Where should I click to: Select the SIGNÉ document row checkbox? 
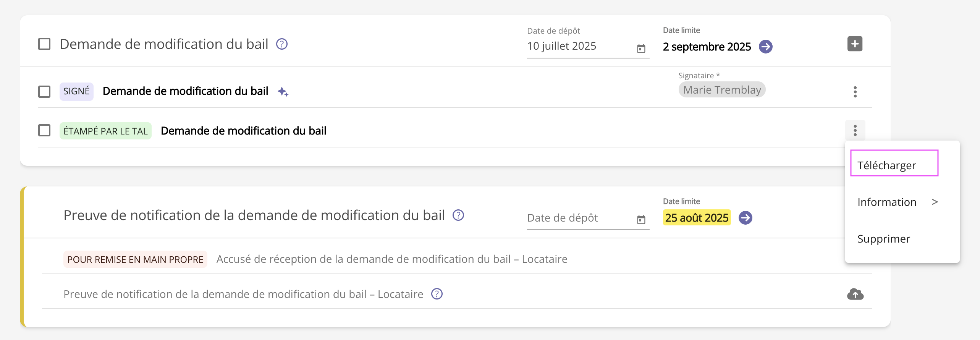coord(44,92)
